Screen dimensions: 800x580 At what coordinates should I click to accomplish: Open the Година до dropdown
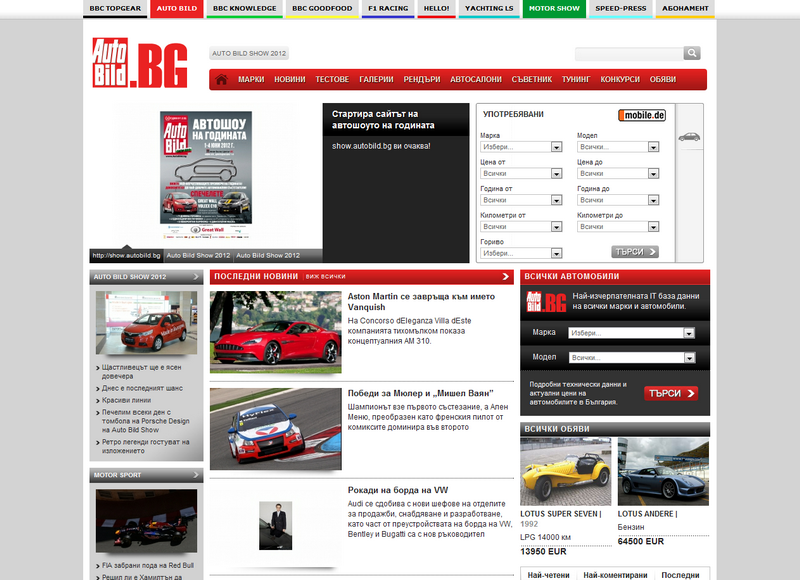tap(618, 200)
